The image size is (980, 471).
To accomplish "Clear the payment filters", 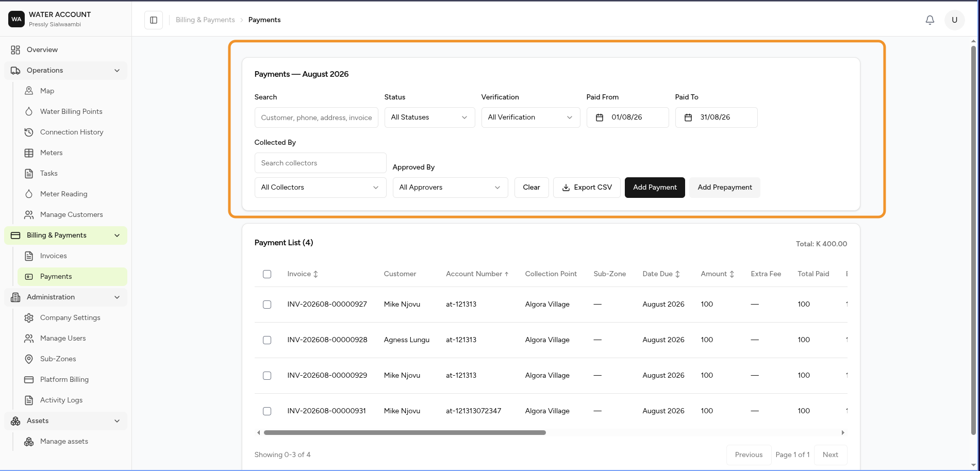I will (531, 188).
